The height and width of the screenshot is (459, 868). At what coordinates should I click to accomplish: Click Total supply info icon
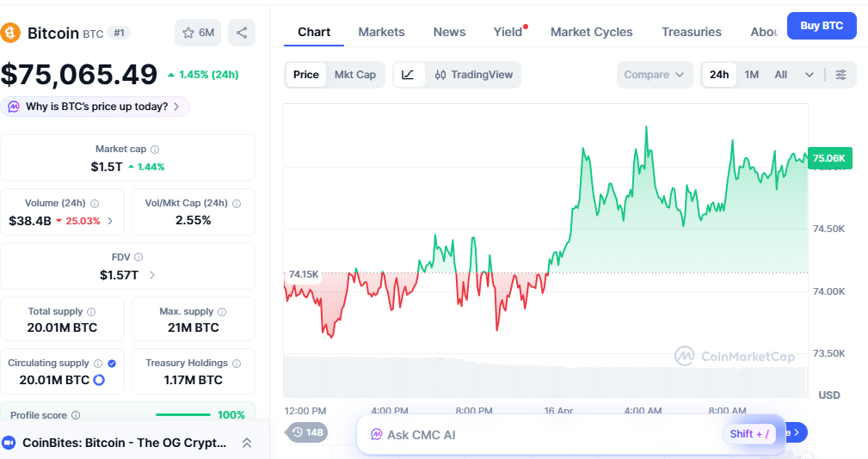(x=91, y=312)
